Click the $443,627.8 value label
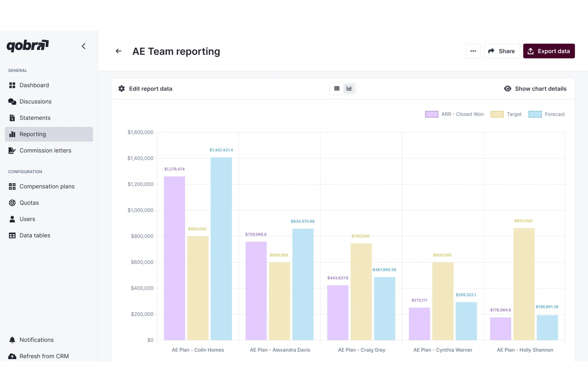 click(338, 278)
